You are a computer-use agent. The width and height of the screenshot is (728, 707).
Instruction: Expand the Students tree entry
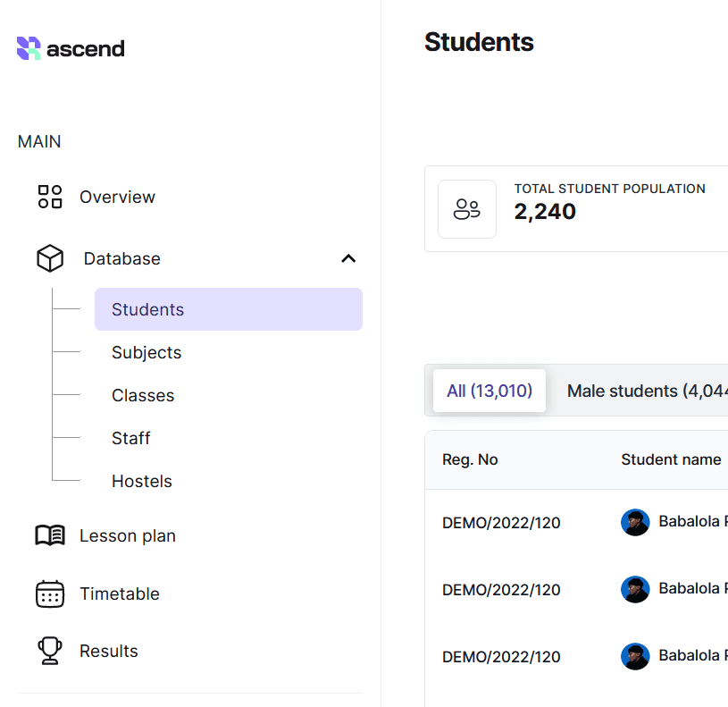(147, 309)
